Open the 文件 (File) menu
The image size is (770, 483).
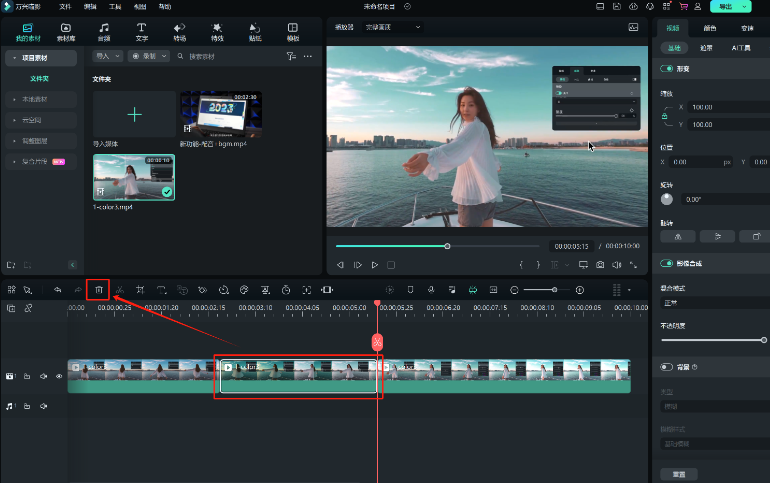pos(65,6)
